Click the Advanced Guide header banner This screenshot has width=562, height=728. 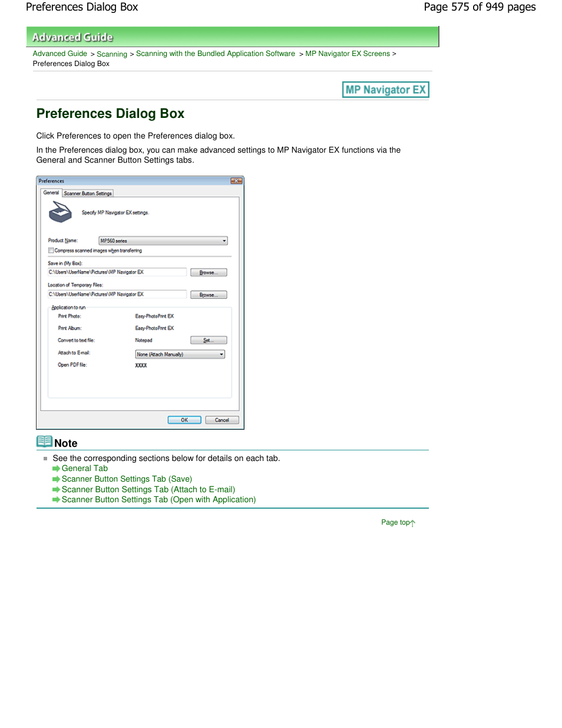[233, 37]
